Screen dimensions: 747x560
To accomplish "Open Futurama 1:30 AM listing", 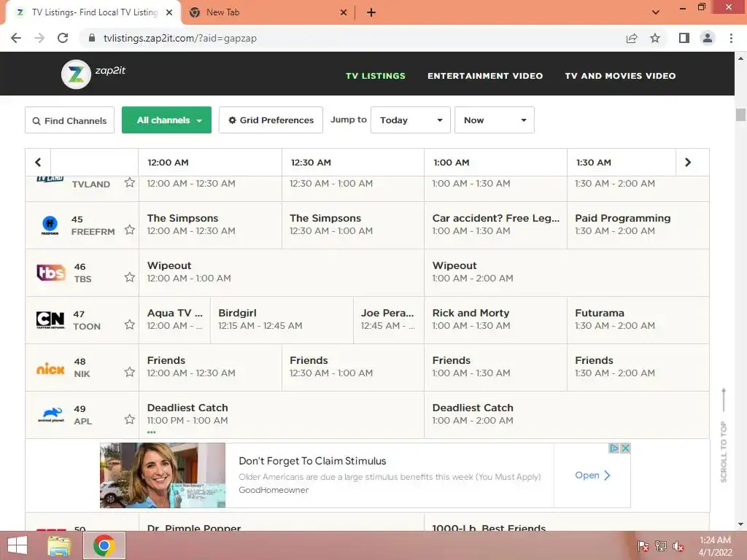I will click(638, 320).
